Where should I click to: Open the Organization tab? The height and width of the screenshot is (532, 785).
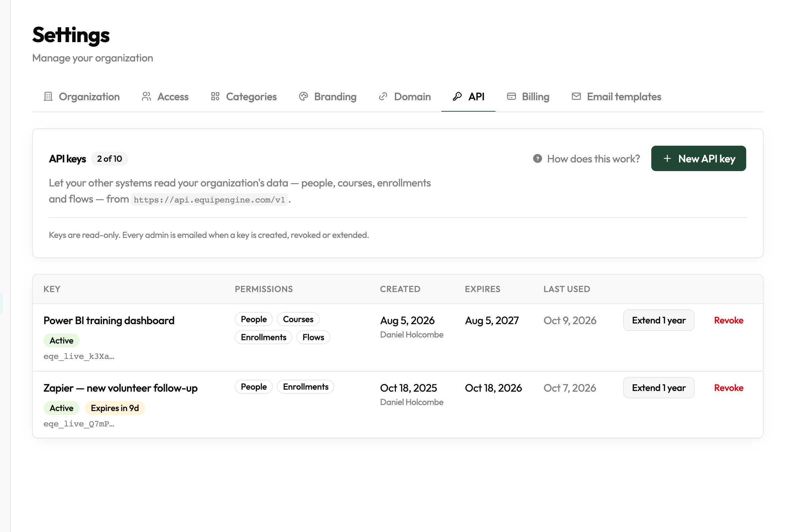pyautogui.click(x=82, y=97)
